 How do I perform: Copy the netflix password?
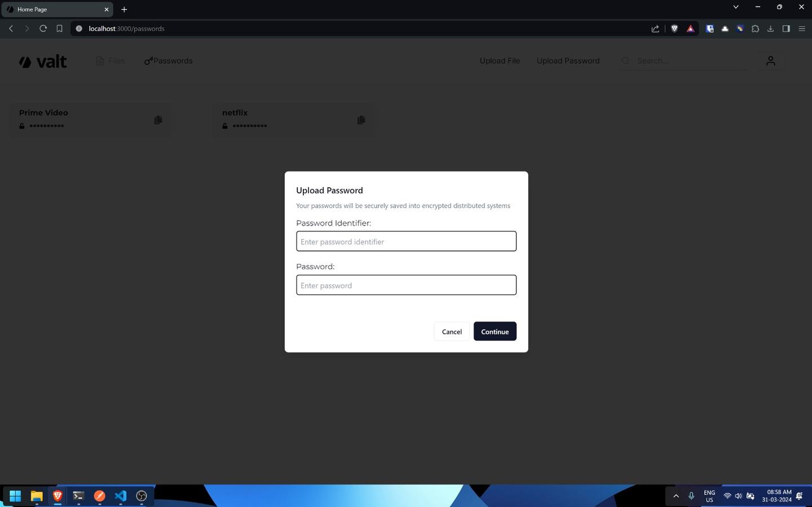point(361,120)
